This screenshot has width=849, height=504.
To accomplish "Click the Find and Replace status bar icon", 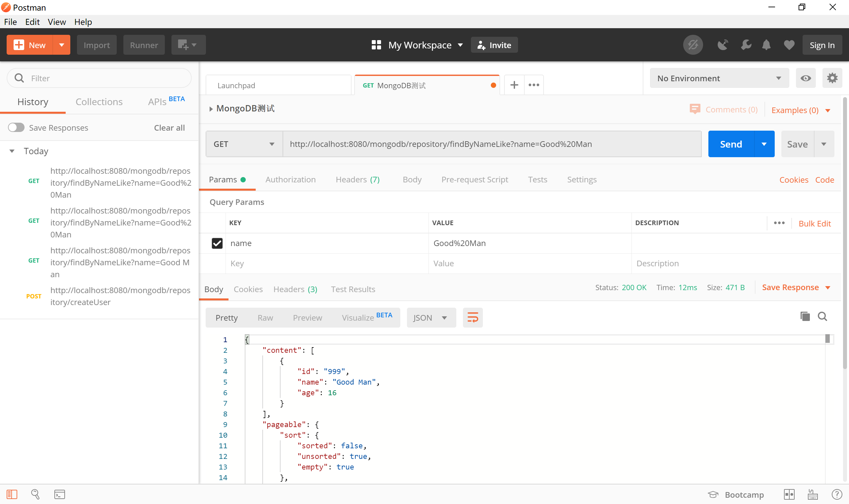I will pyautogui.click(x=35, y=494).
